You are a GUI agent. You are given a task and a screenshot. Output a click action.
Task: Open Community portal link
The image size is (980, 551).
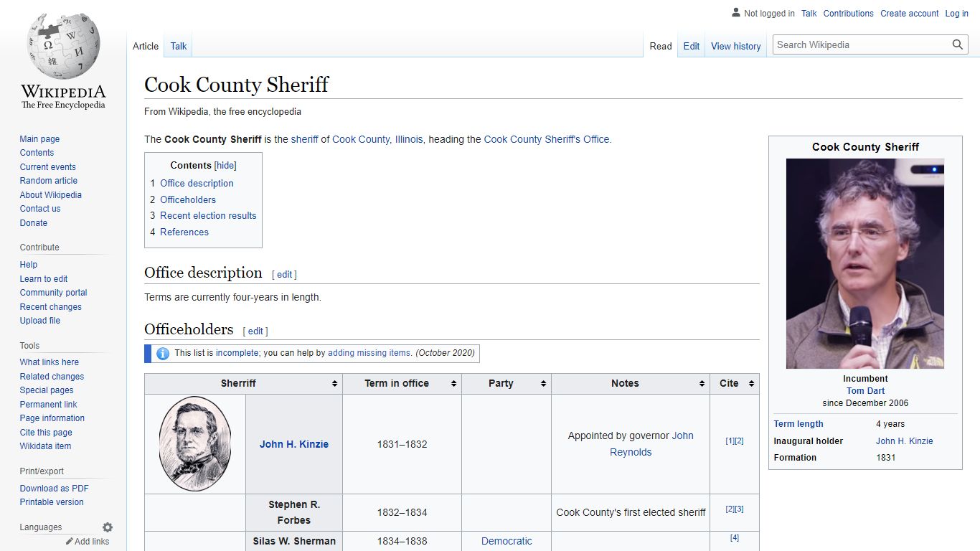pos(53,293)
